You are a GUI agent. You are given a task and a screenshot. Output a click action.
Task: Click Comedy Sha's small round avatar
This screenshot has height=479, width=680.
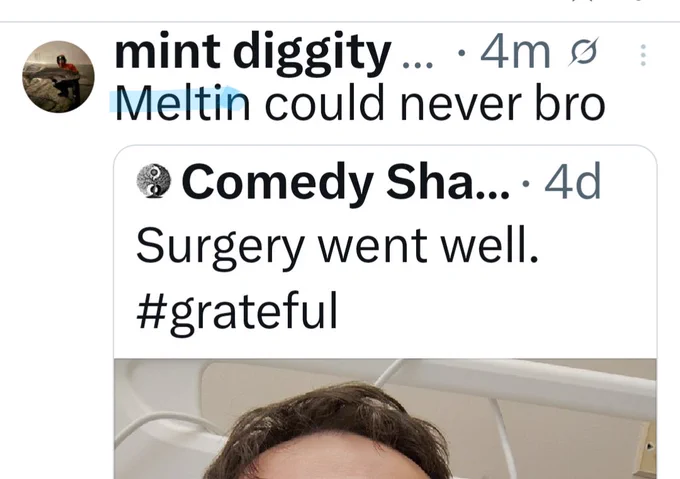tap(154, 181)
